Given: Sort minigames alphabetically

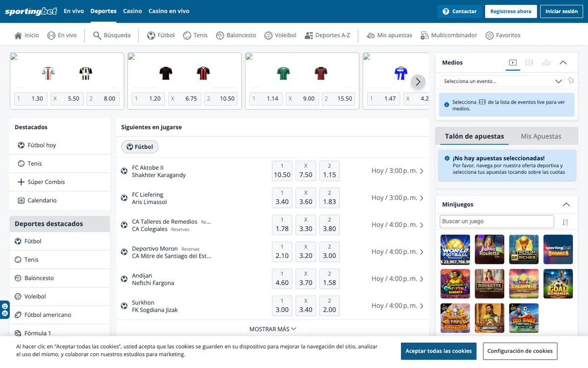Looking at the screenshot, I should pyautogui.click(x=565, y=222).
